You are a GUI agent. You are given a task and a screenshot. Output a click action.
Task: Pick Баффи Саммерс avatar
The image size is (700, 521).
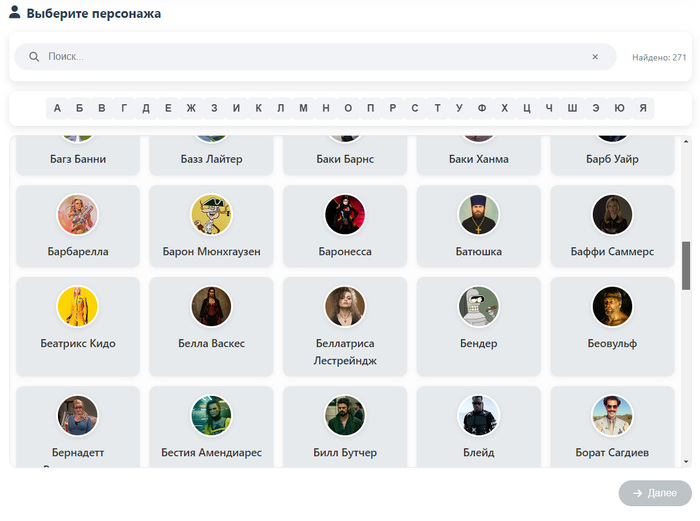click(612, 214)
